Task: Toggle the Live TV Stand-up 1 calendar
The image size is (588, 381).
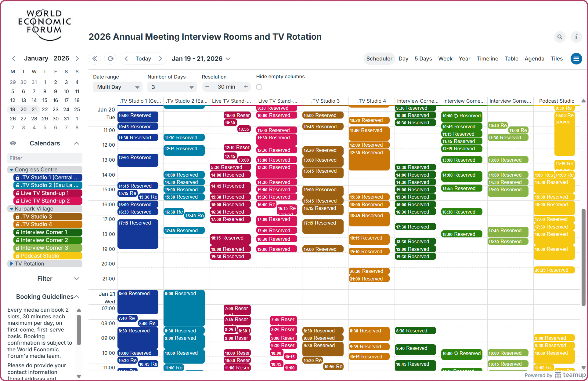Action: coord(48,193)
